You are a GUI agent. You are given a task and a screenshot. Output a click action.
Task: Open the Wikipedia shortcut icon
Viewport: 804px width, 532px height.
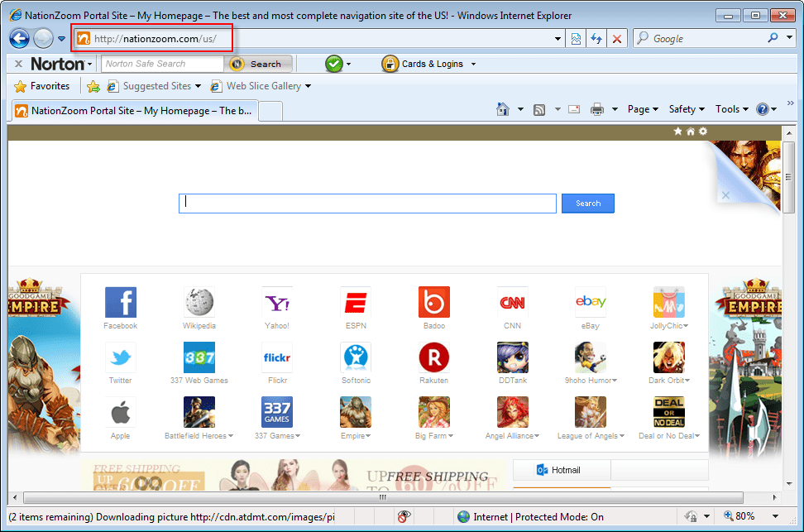[199, 302]
